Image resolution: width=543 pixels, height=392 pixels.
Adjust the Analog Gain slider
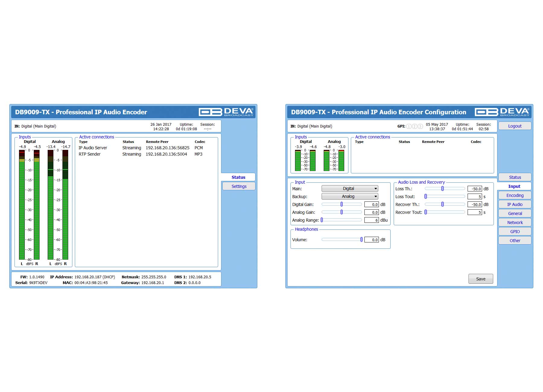[x=342, y=212]
